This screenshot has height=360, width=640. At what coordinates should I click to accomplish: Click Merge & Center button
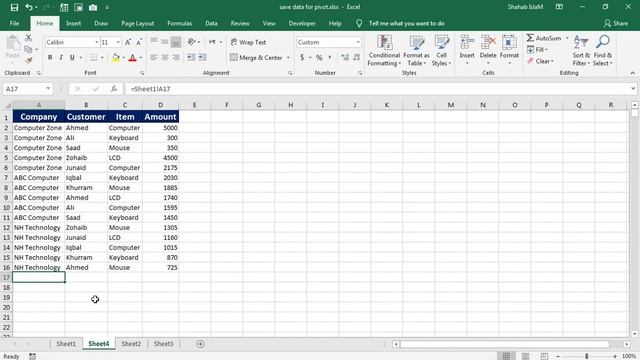pyautogui.click(x=256, y=58)
